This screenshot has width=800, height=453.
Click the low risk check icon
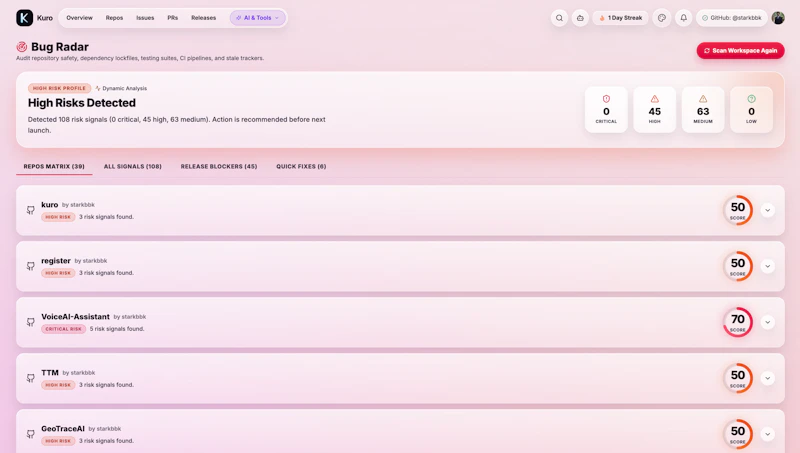click(x=752, y=99)
